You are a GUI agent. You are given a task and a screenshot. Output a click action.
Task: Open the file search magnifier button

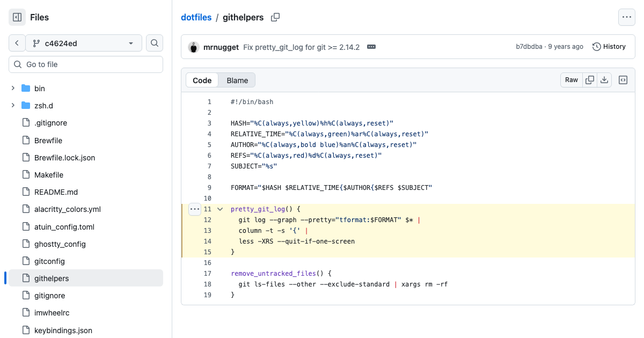click(155, 43)
